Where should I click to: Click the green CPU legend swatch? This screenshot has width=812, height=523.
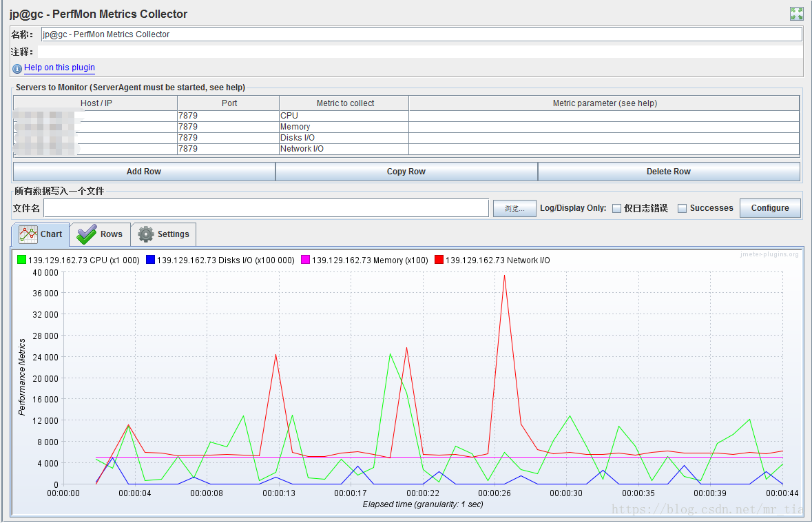pyautogui.click(x=21, y=260)
